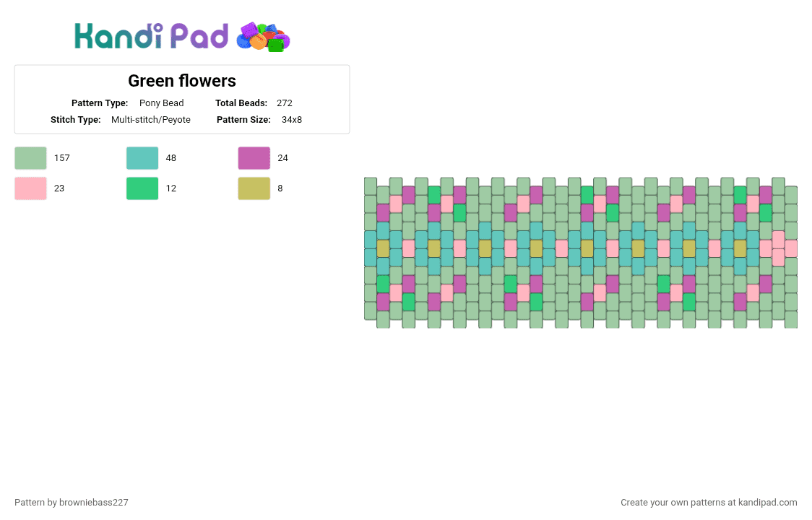Click the Pattern by browniebass227 credit
812x520 pixels.
(72, 503)
